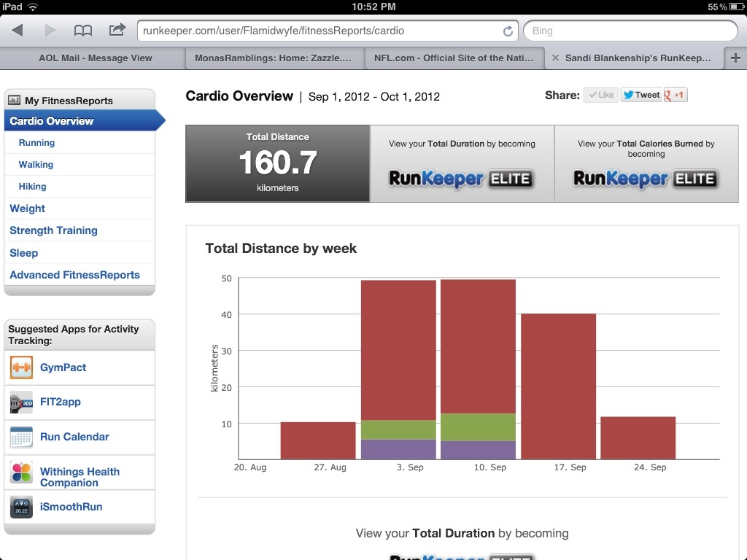Reload the page with the refresh icon
The height and width of the screenshot is (560, 747).
coord(508,31)
